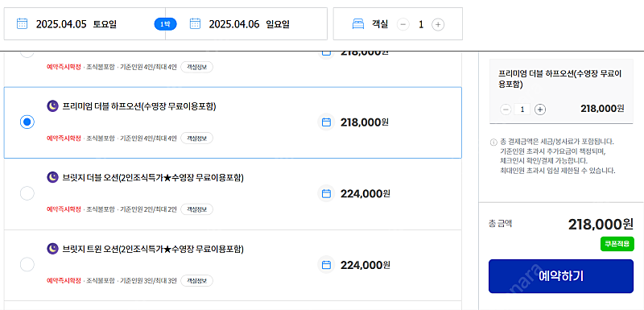
Task: Click calendar icon beside 브릿지 트윈 224,000원
Action: pos(326,265)
